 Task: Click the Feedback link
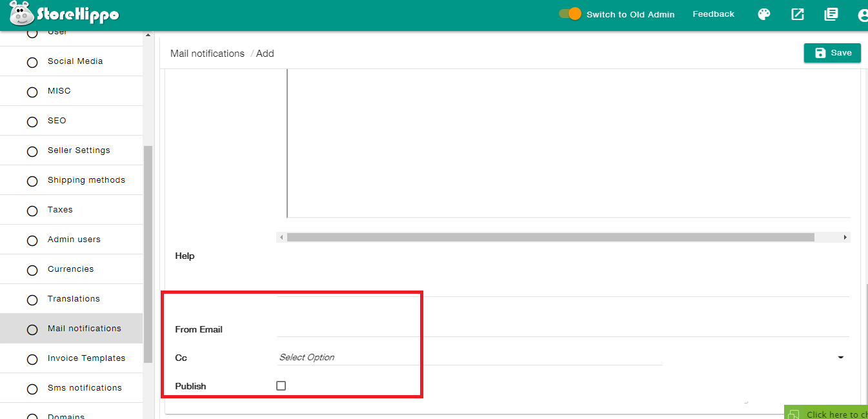(x=713, y=14)
